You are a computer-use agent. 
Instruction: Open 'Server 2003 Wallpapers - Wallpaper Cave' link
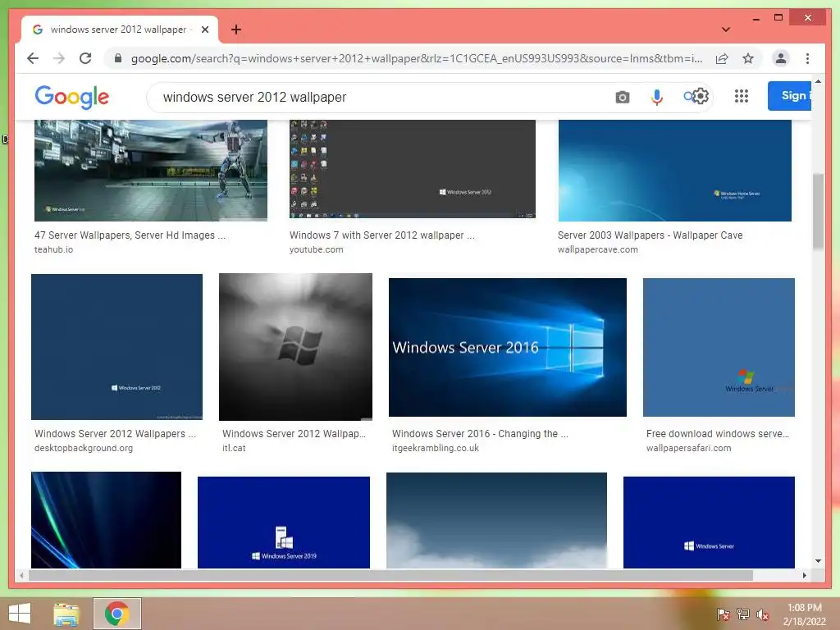point(650,235)
